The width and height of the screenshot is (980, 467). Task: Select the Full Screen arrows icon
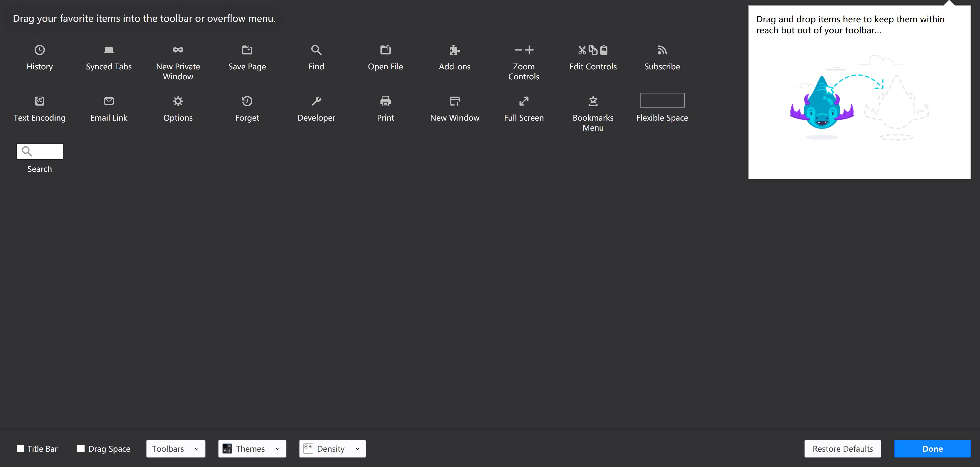(524, 101)
